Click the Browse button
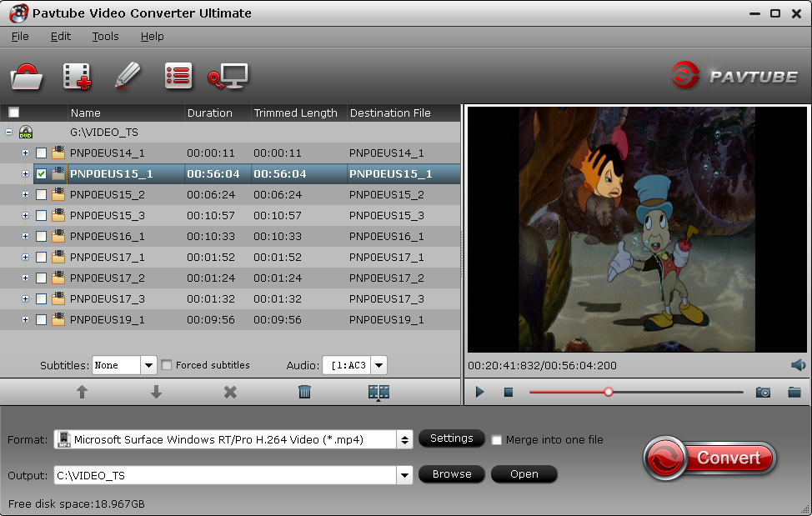Screen dimensions: 812x516 [452, 474]
